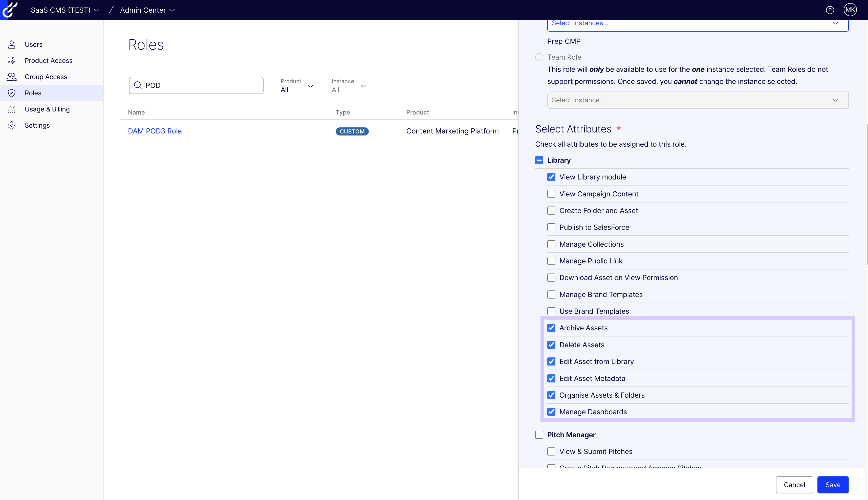The height and width of the screenshot is (500, 868).
Task: Check Download Asset on View Permission
Action: [x=551, y=278]
